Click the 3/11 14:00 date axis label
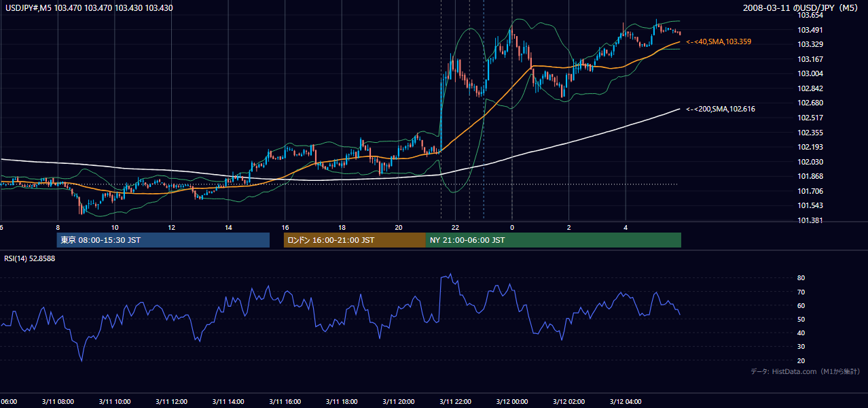The width and height of the screenshot is (868, 408). [228, 402]
